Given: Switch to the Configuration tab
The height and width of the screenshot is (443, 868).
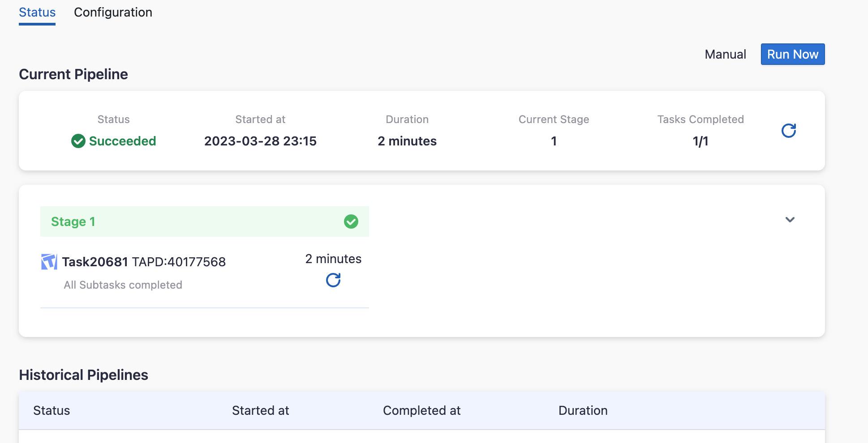Looking at the screenshot, I should pyautogui.click(x=113, y=13).
